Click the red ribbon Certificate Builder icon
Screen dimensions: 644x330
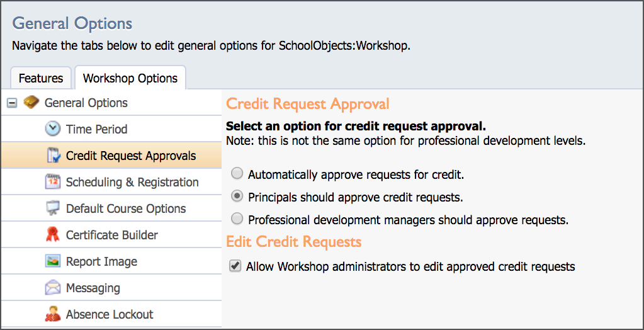point(53,235)
